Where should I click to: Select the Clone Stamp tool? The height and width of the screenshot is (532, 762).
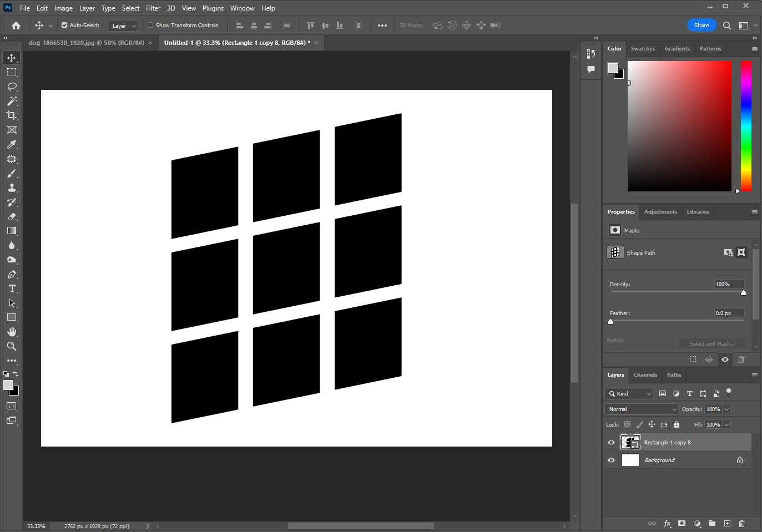[12, 188]
